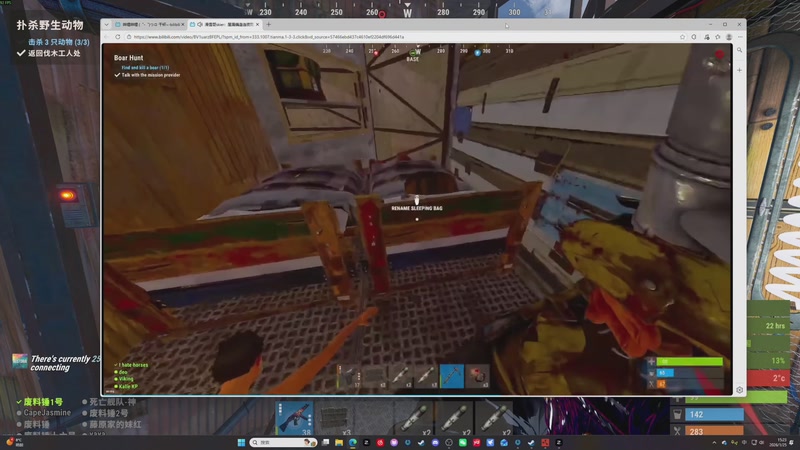The height and width of the screenshot is (450, 800).
Task: Select the last hotbar item in the video
Action: click(478, 376)
